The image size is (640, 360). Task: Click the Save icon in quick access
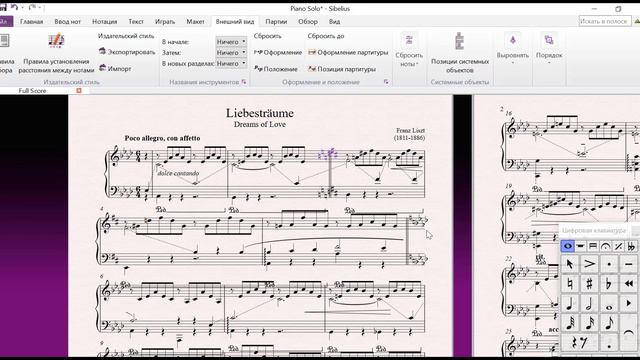[x=3, y=7]
